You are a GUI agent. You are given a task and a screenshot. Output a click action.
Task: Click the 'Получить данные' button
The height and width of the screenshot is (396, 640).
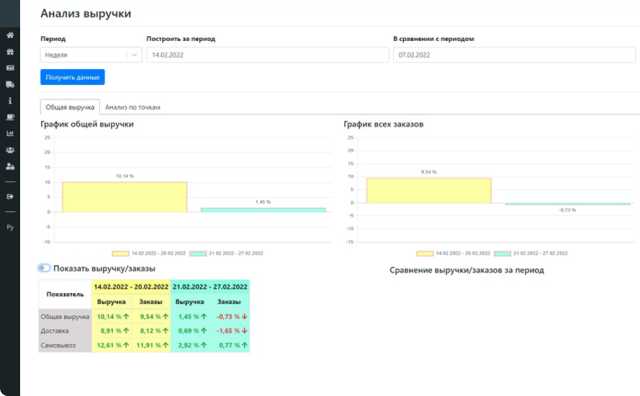click(73, 77)
